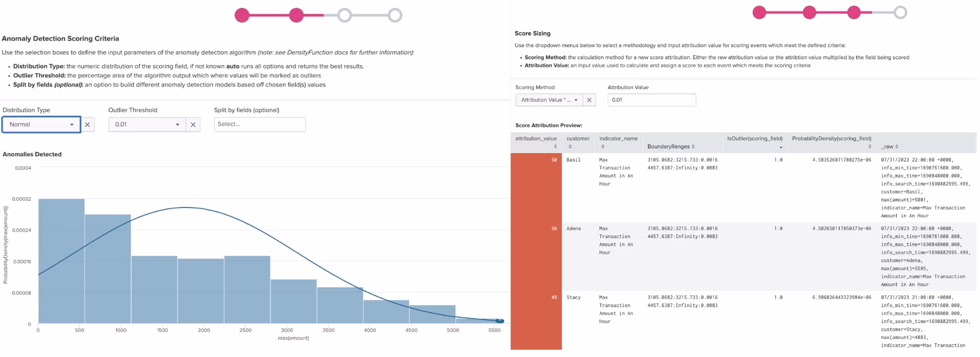Screen dimensions: 980x357
Task: Select third step circle in left wizard
Action: click(x=345, y=15)
